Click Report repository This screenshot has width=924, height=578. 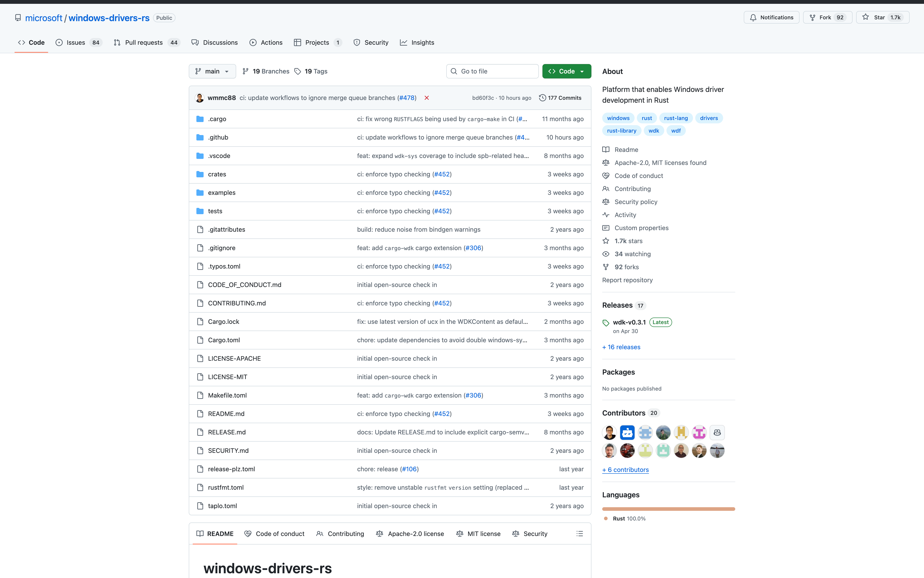(x=627, y=280)
